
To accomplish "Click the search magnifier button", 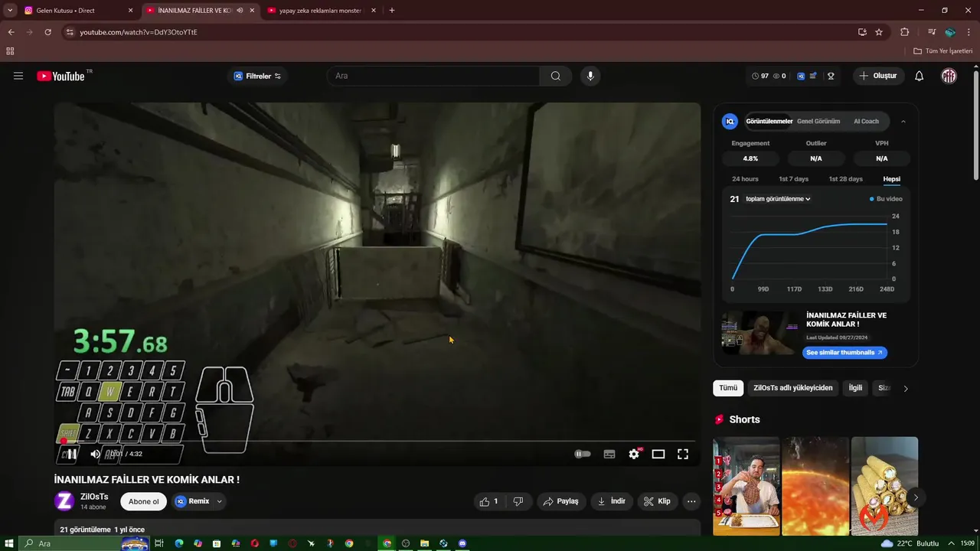I will click(x=556, y=76).
